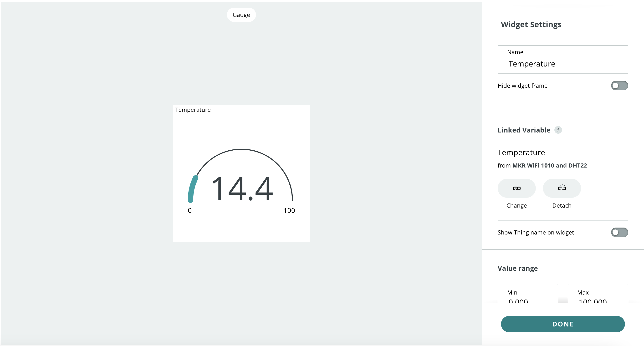This screenshot has width=644, height=346.
Task: Click the Gauge widget type label
Action: tap(241, 15)
